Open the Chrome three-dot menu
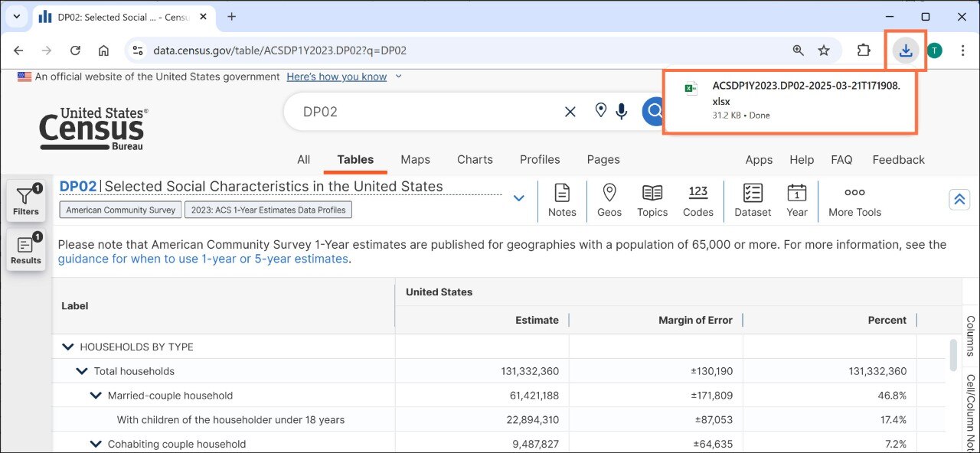This screenshot has width=980, height=453. point(962,51)
